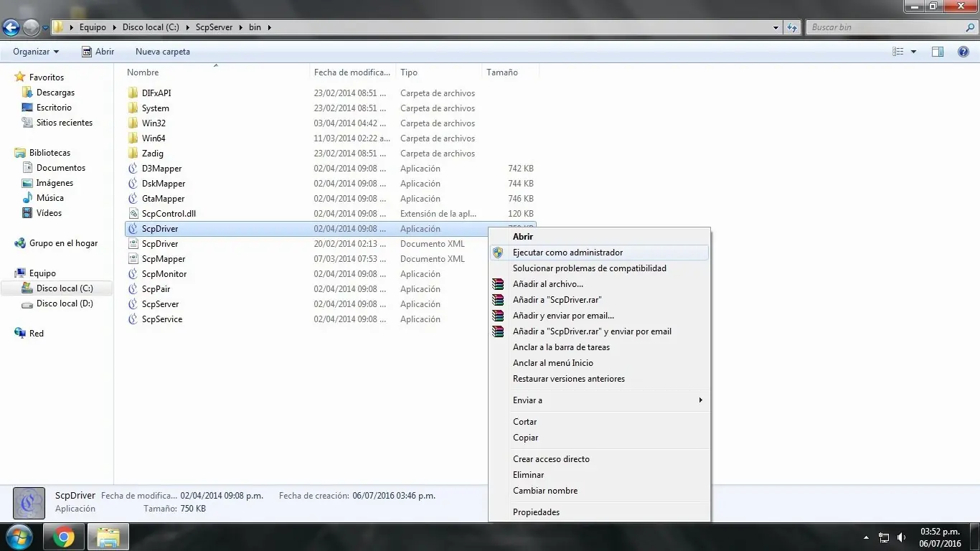The width and height of the screenshot is (980, 551).
Task: Click the Nueva carpeta button
Action: point(163,52)
